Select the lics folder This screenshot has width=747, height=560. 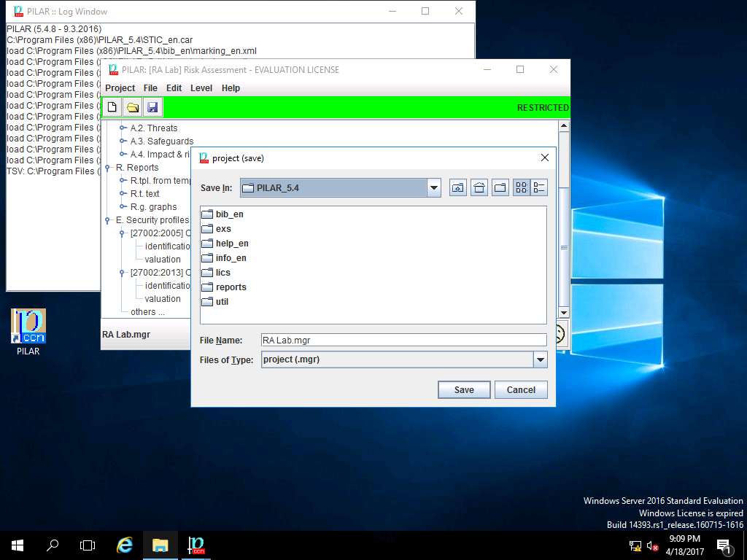(216, 273)
